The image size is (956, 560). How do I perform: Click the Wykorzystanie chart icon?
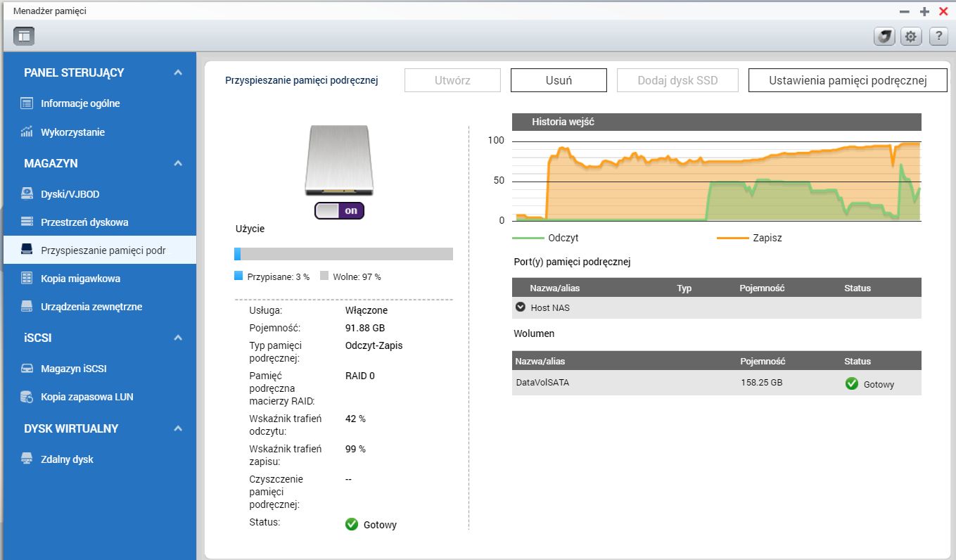tap(27, 132)
